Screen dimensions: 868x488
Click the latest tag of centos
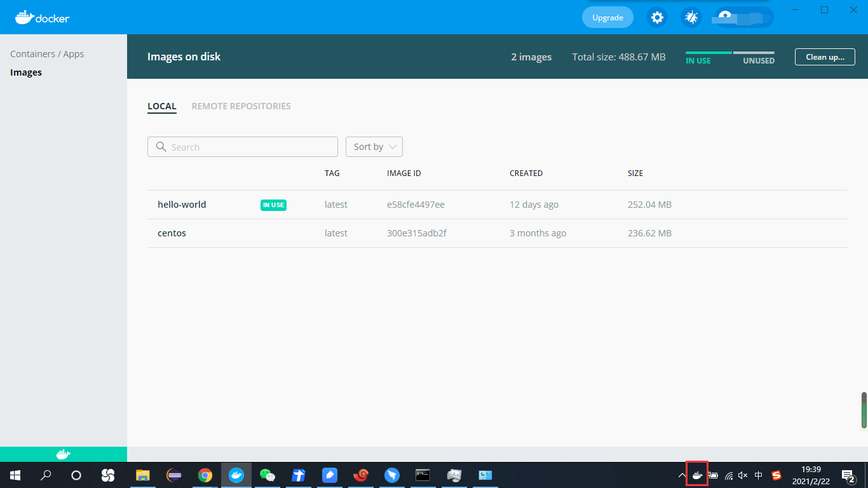[x=336, y=233]
